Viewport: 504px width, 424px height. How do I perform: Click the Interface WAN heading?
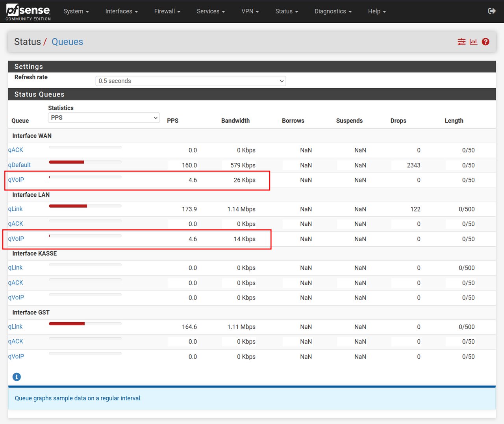(x=32, y=136)
